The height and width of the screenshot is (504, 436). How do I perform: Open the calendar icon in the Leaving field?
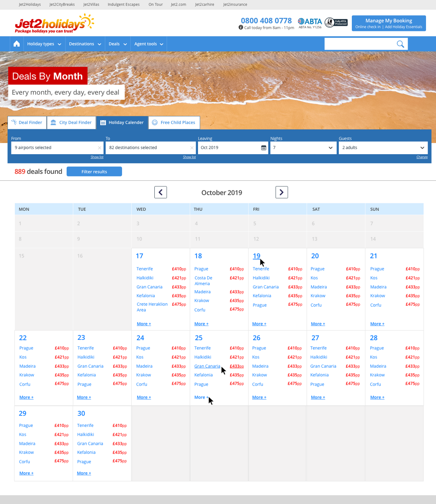click(x=264, y=148)
